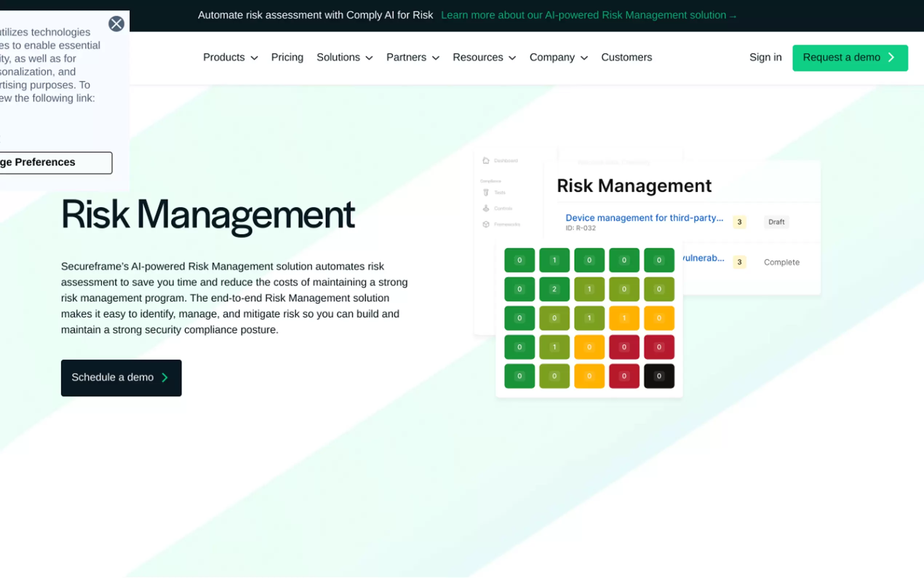Click the score badge 3 beside Complete
The height and width of the screenshot is (578, 924).
tap(740, 262)
